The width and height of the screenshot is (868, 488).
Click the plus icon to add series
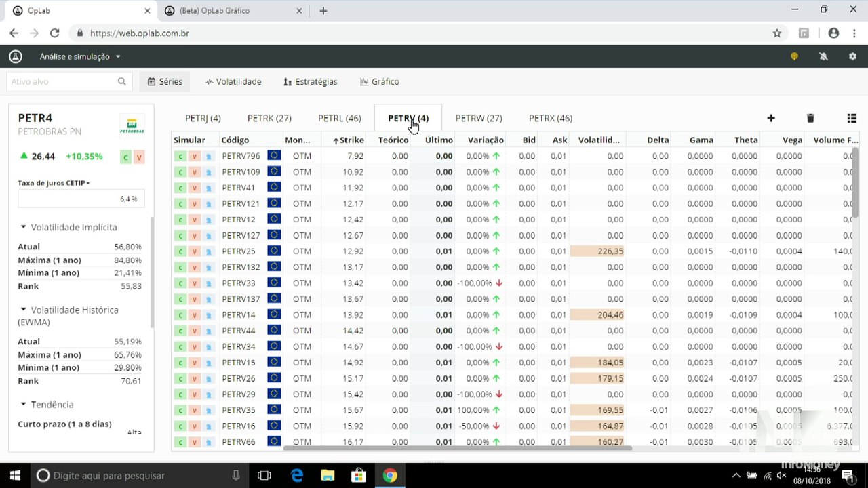click(771, 118)
